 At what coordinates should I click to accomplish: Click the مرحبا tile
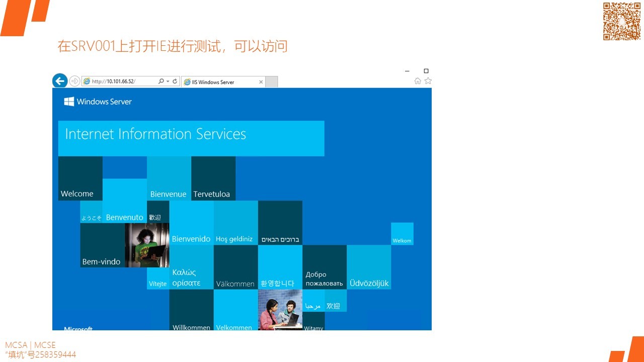point(313,301)
